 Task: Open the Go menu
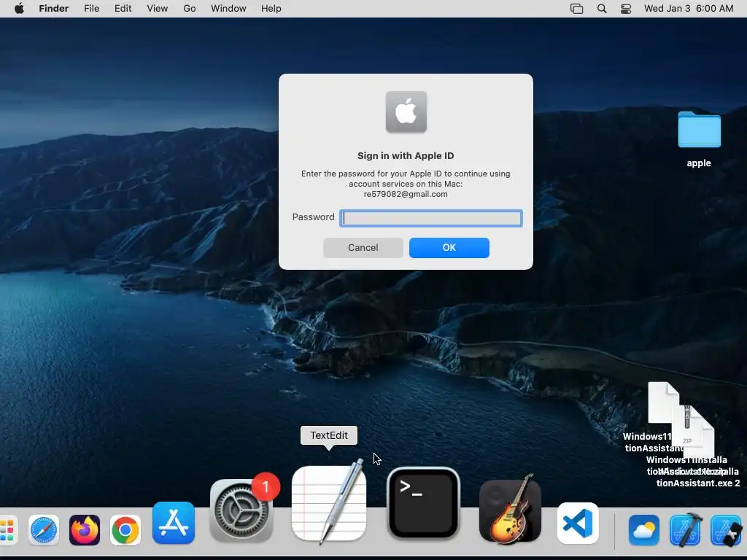pyautogui.click(x=190, y=9)
